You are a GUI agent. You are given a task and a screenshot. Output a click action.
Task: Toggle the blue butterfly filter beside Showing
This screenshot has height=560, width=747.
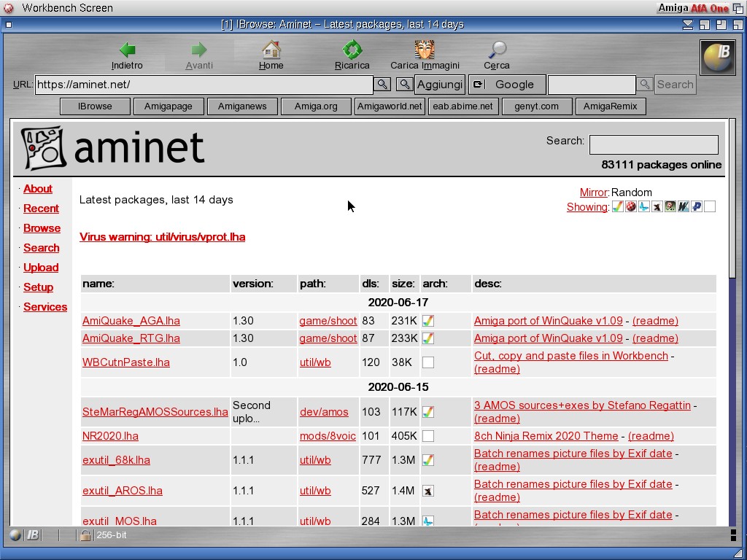tap(644, 207)
